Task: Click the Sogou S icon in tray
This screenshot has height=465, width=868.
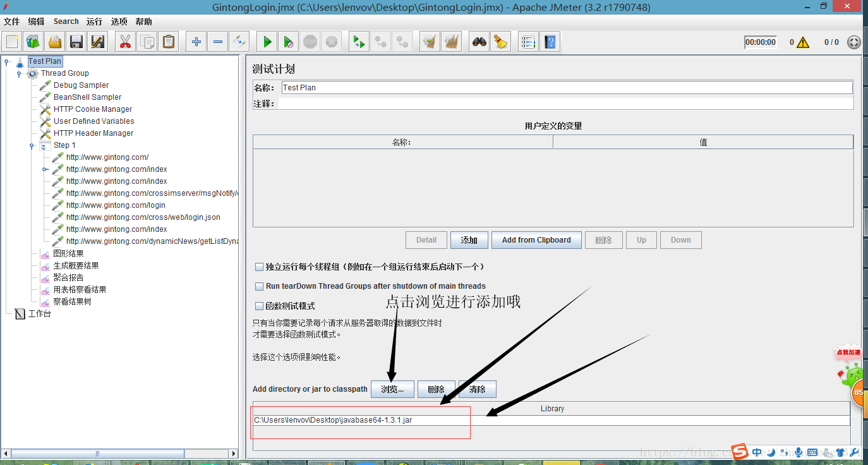Action: (x=740, y=451)
